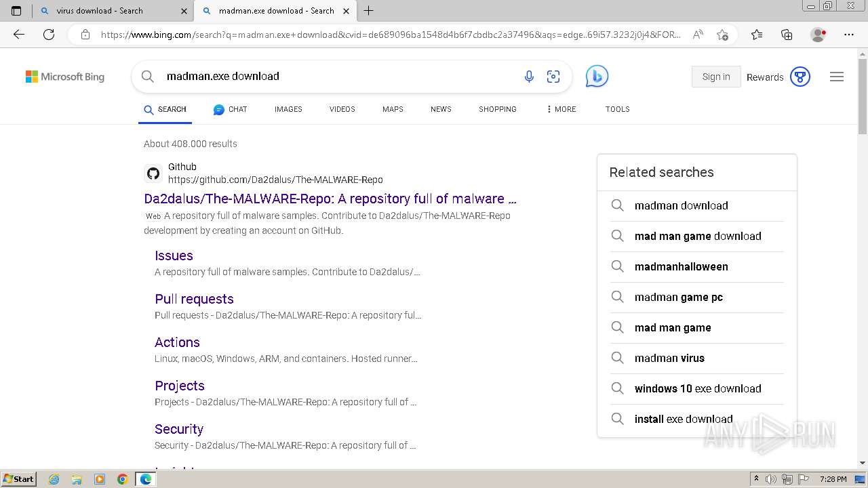Screen dimensions: 868x488
Task: Select related search 'madmanhalloween'
Action: [x=697, y=266]
